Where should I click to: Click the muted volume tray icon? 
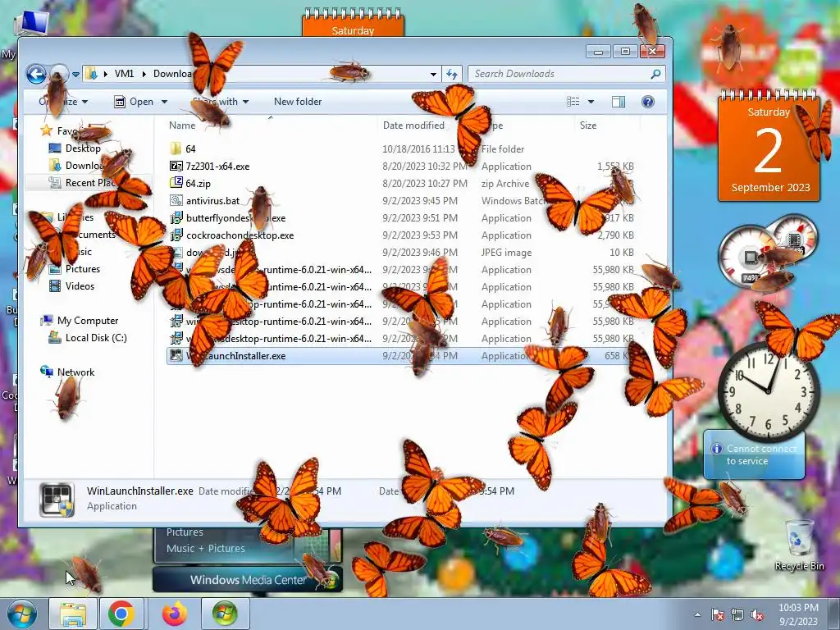tap(757, 614)
